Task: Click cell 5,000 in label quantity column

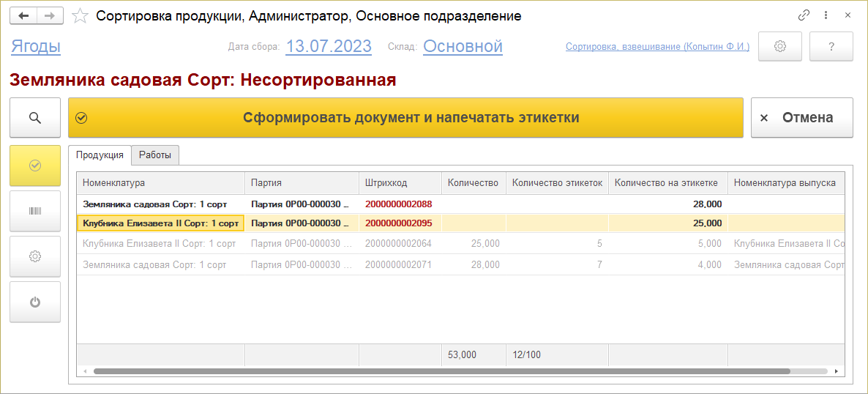Action: (668, 243)
